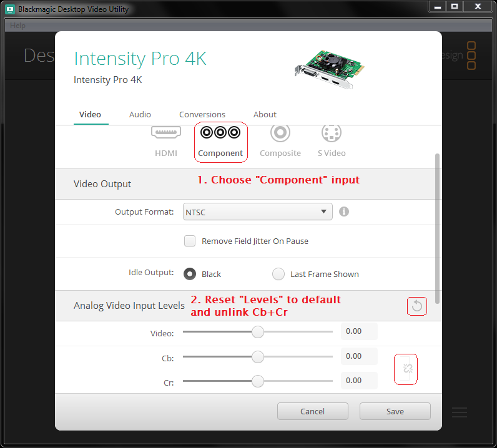Screen dimensions: 497x448
Task: Switch to the Video tab
Action: pyautogui.click(x=91, y=114)
